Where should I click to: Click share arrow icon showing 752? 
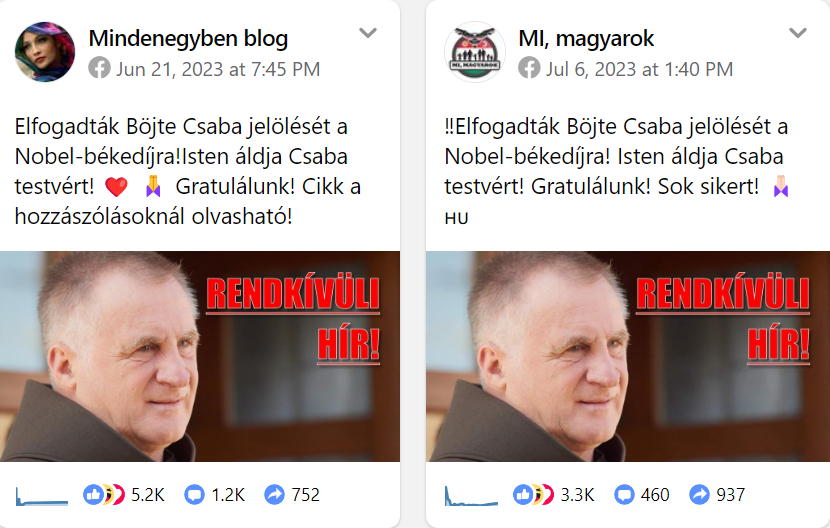pyautogui.click(x=274, y=495)
